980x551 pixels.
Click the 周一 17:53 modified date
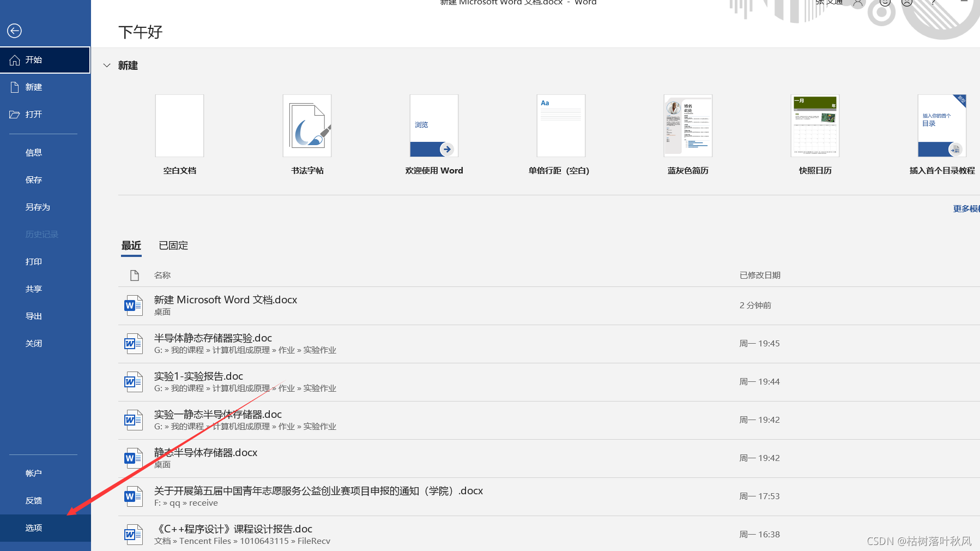[x=759, y=496]
